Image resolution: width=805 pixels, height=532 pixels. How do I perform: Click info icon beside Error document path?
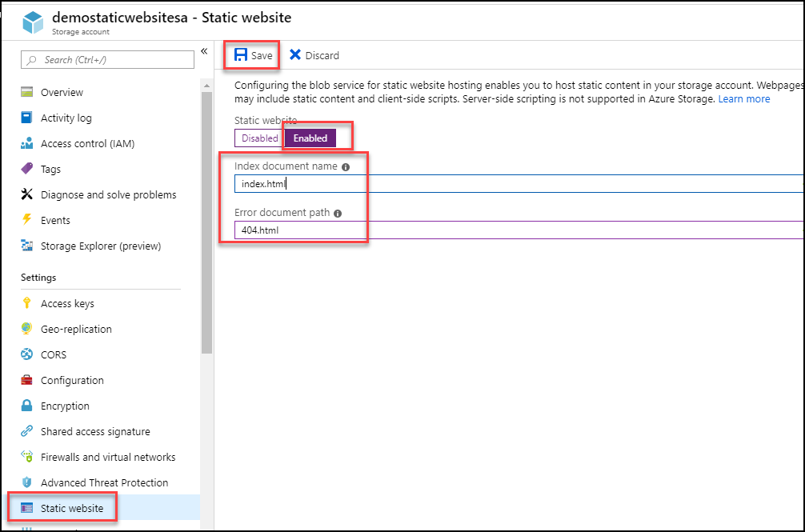(338, 214)
